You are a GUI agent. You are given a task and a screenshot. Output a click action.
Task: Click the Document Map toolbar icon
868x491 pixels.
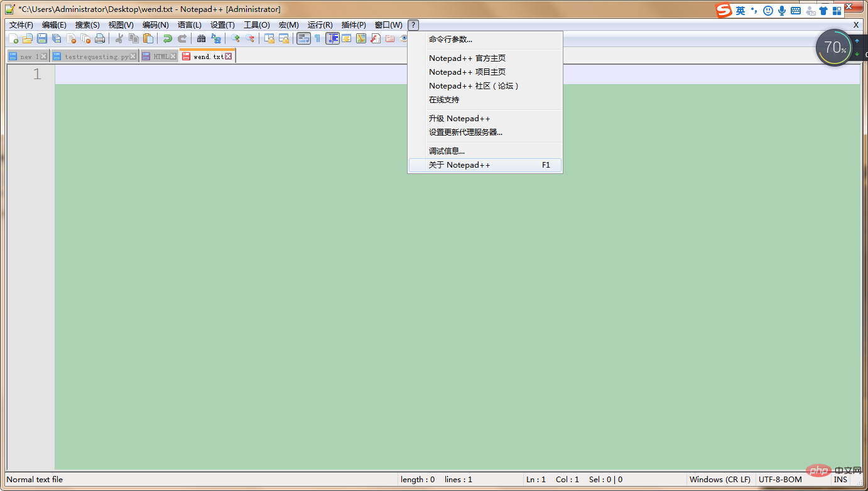[361, 38]
